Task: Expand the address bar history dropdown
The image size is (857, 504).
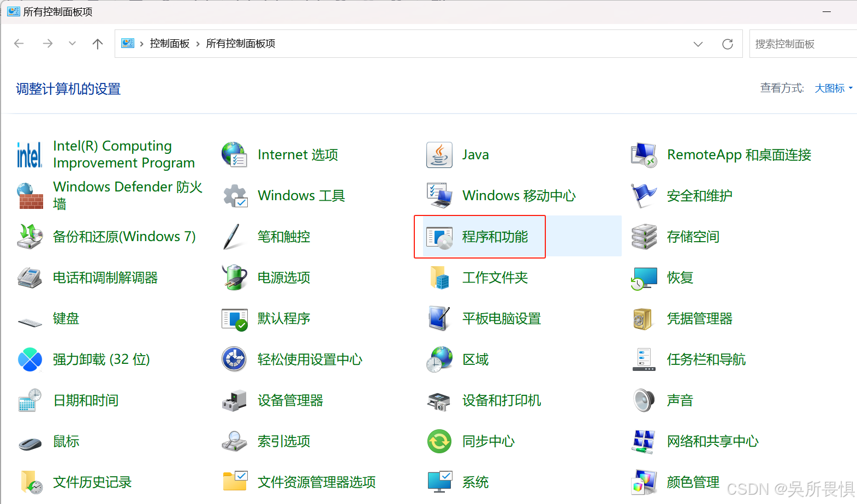Action: coord(698,44)
